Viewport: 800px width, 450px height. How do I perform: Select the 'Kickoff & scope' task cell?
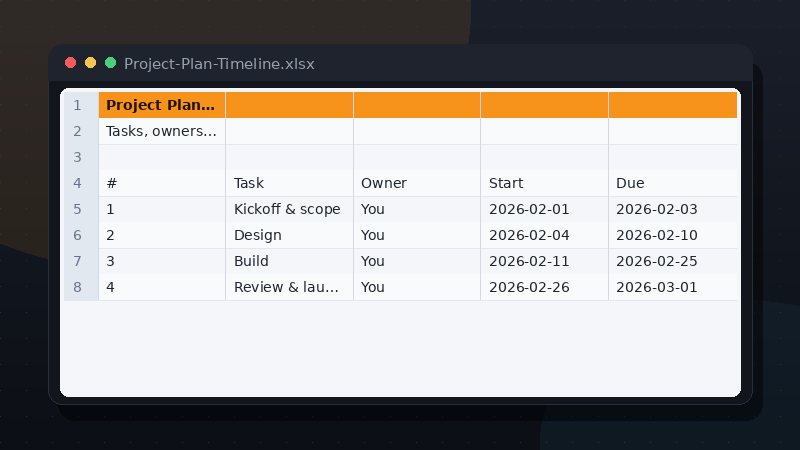(x=289, y=209)
